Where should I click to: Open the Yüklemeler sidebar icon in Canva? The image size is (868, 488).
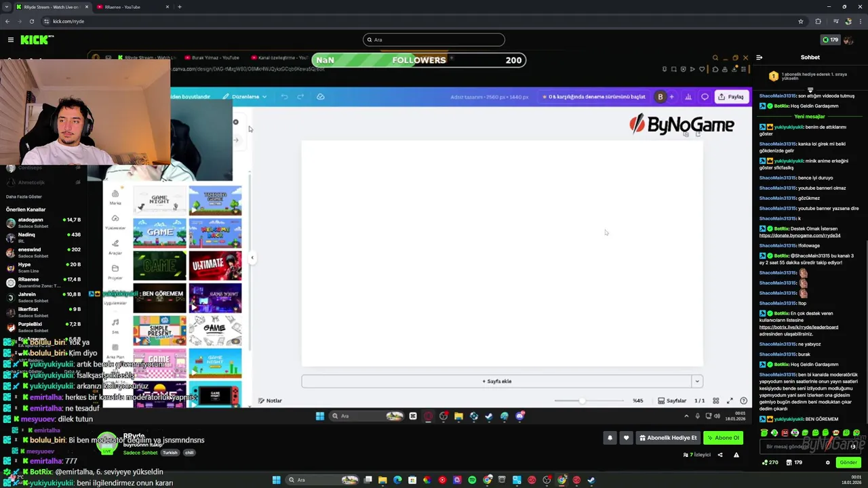[x=115, y=222]
